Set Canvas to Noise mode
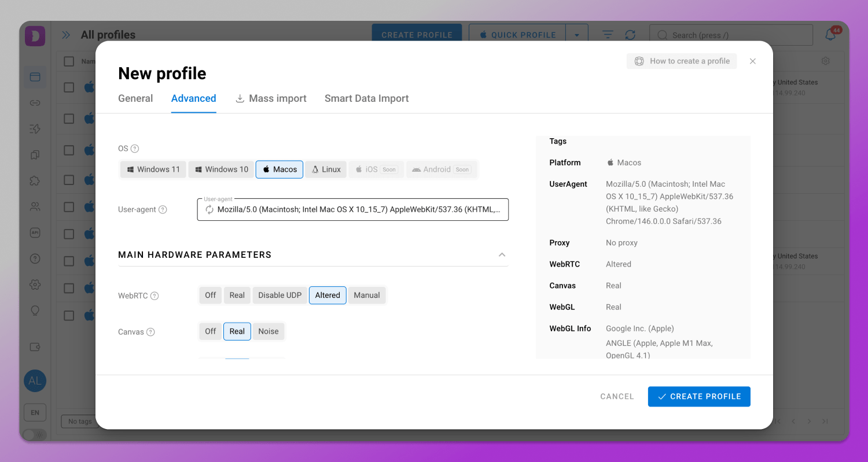Screen dimensions: 868x462 point(268,331)
